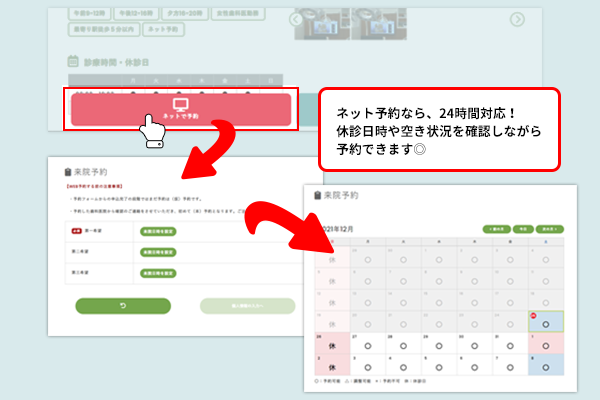Click the clipboard icon next to 来院予約 in the form panel
The height and width of the screenshot is (400, 600).
pos(67,172)
